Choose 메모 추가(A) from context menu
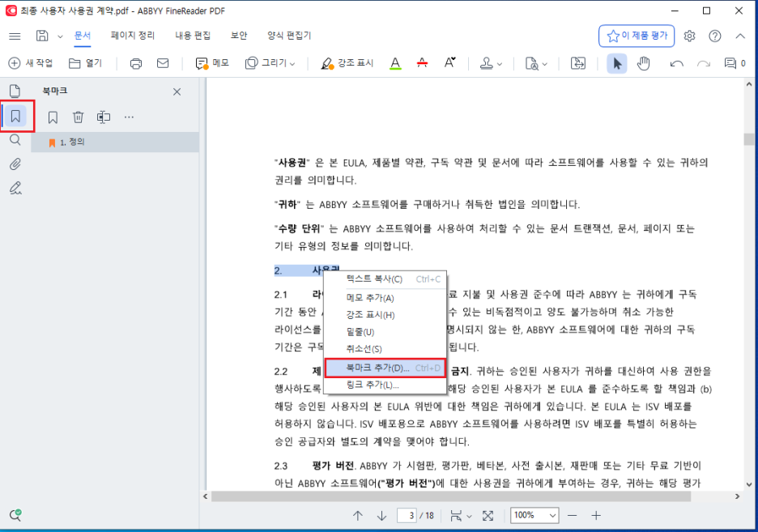This screenshot has width=758, height=532. coord(385,298)
